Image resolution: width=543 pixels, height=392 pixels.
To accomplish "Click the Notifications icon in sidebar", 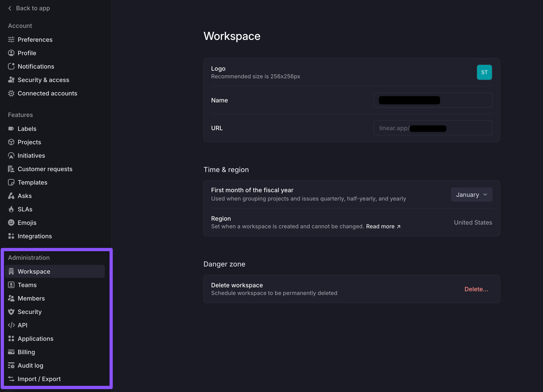I will (11, 66).
